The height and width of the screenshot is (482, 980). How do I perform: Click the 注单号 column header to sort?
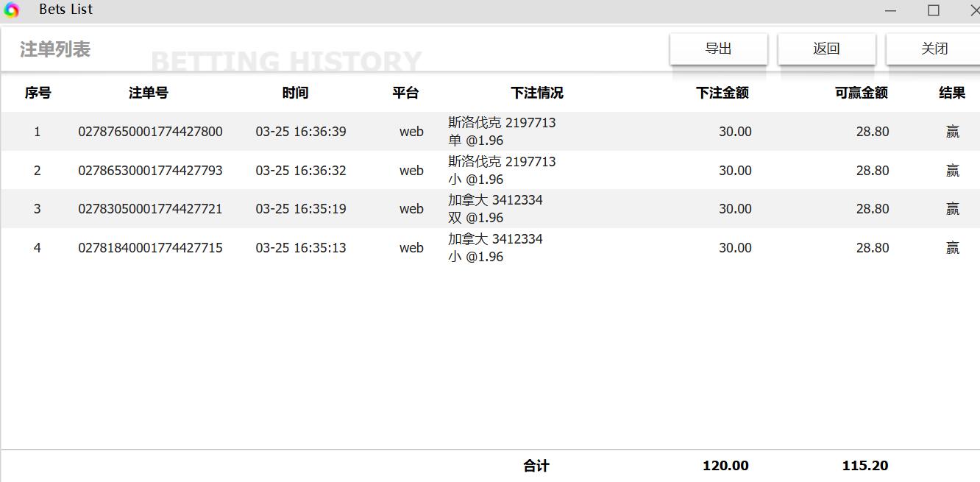pyautogui.click(x=147, y=93)
